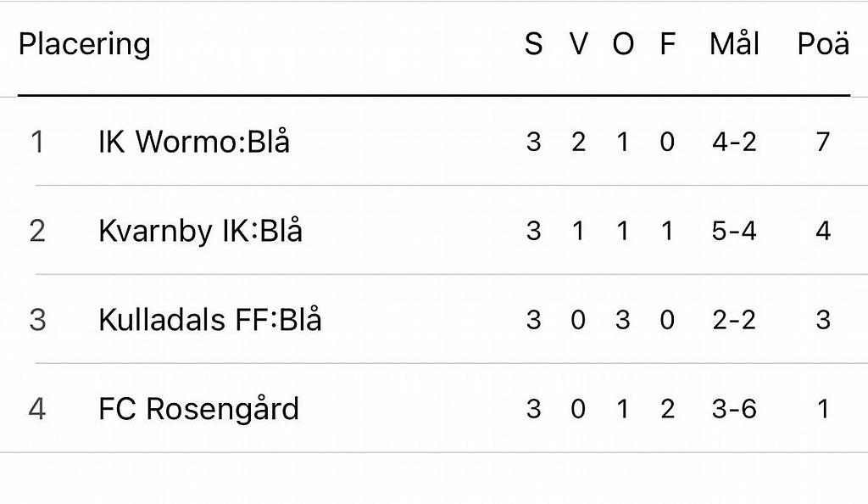Viewport: 868px width, 504px height.
Task: Select the Kulladals FF:Blå team name
Action: pyautogui.click(x=210, y=320)
